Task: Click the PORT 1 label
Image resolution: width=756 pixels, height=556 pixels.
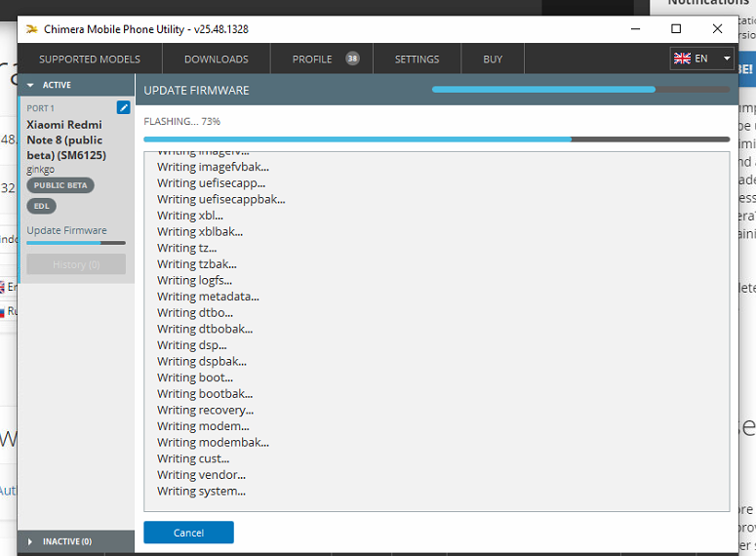Action: coord(41,108)
